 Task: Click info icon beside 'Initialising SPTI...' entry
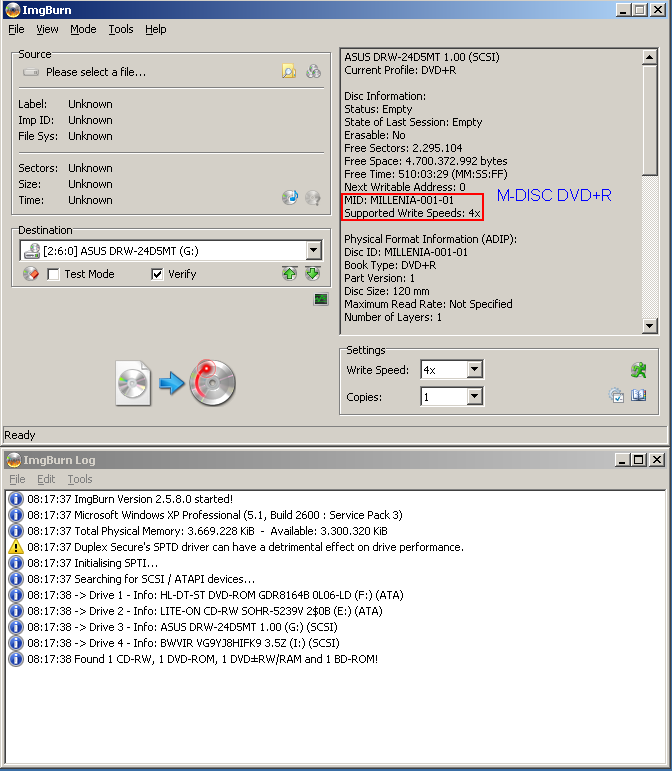pos(16,563)
